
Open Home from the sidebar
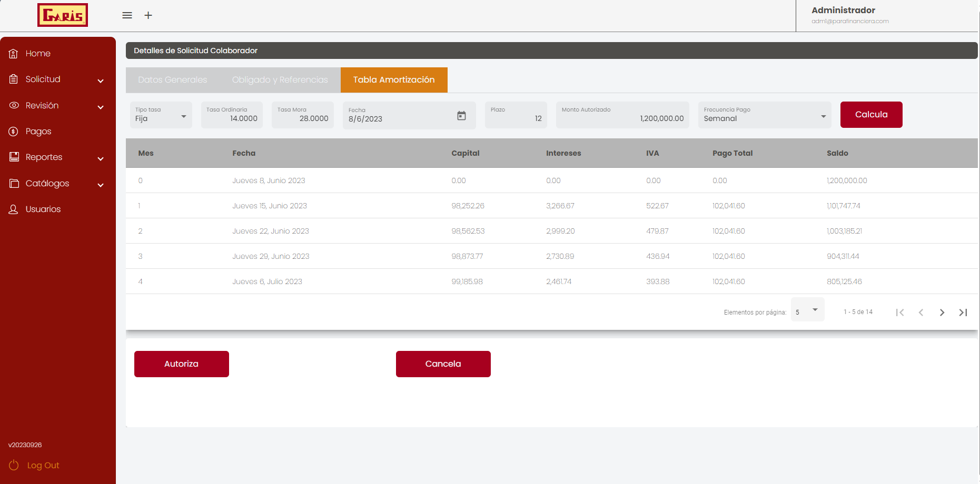coord(38,54)
